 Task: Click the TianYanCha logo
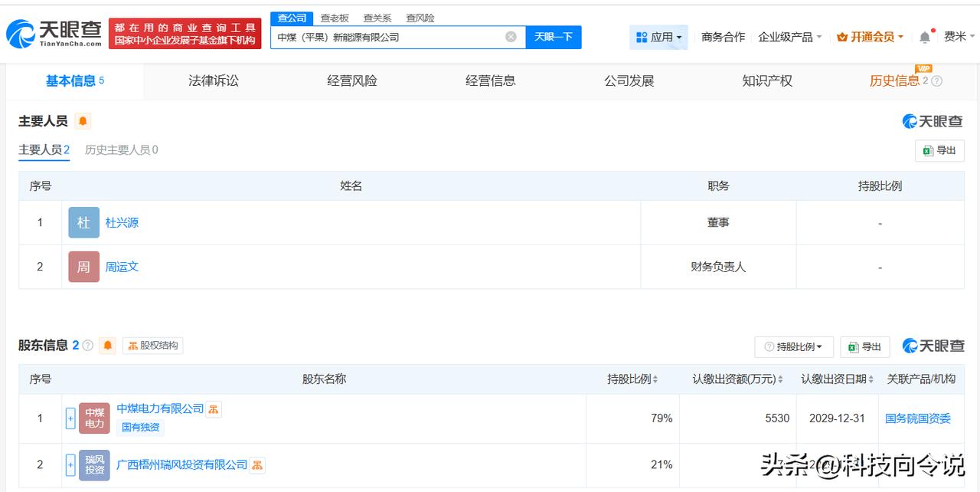point(54,33)
